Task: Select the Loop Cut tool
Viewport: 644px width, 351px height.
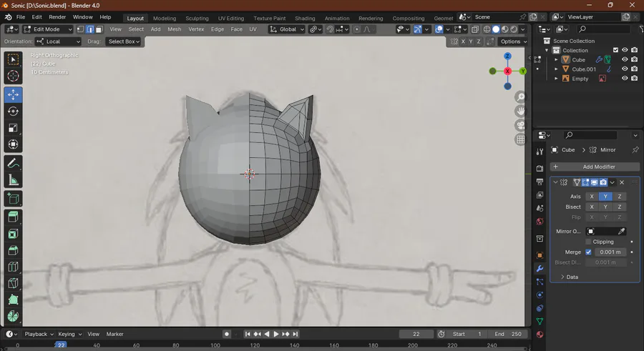Action: tap(13, 267)
